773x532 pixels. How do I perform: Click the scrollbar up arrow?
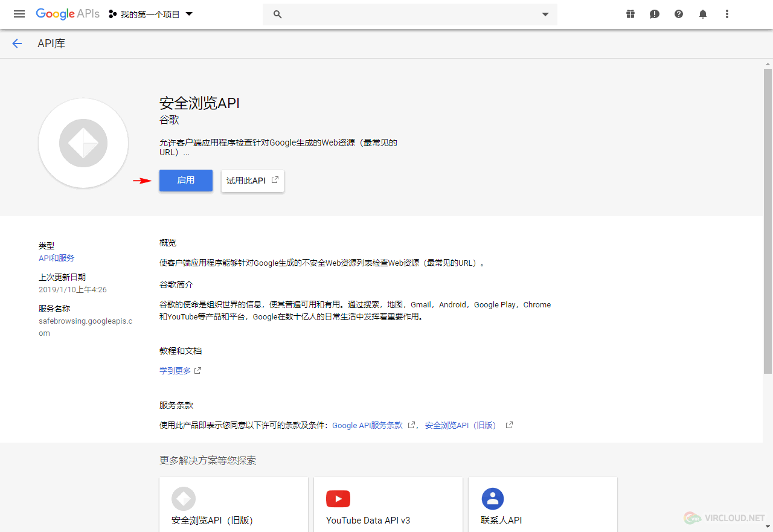pos(768,63)
